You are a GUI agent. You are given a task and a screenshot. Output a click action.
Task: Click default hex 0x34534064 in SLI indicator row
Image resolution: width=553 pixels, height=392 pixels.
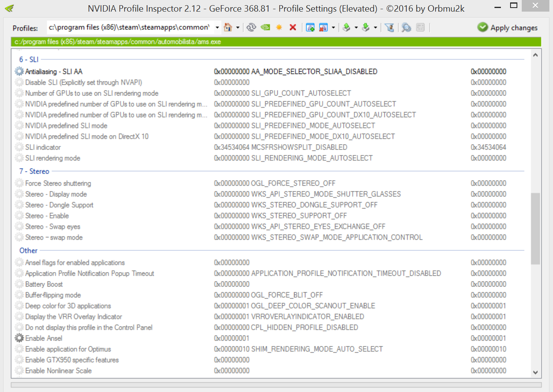[488, 147]
